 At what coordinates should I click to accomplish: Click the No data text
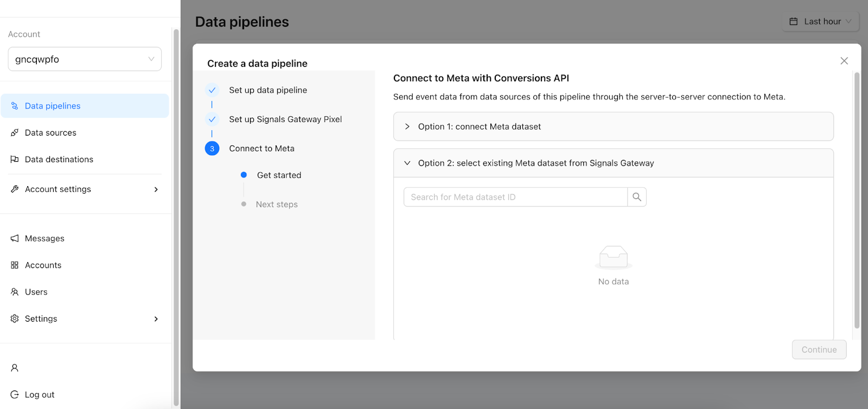(x=614, y=282)
